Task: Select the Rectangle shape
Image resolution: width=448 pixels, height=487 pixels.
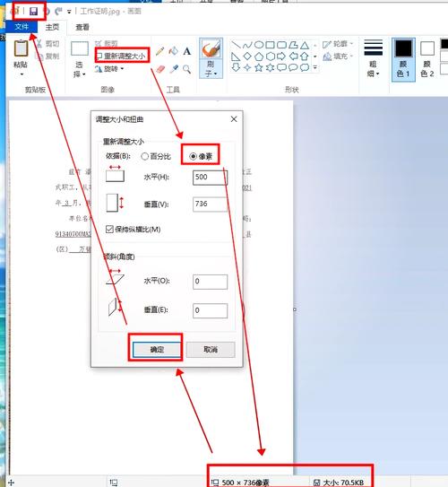Action: coord(270,45)
